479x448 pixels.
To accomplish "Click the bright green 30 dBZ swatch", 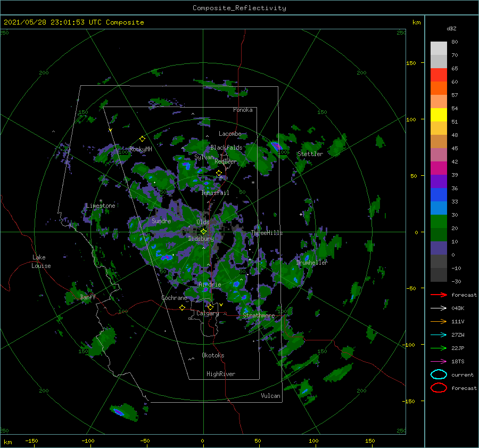I will coord(439,221).
